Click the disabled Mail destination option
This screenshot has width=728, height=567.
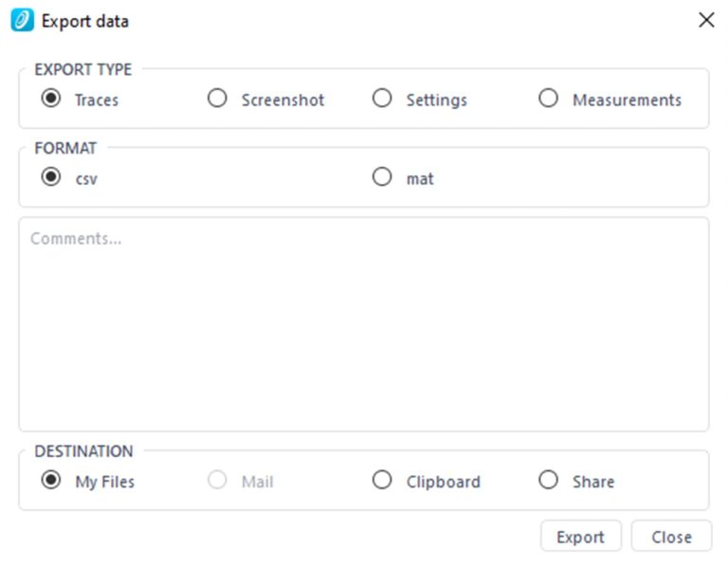(217, 481)
